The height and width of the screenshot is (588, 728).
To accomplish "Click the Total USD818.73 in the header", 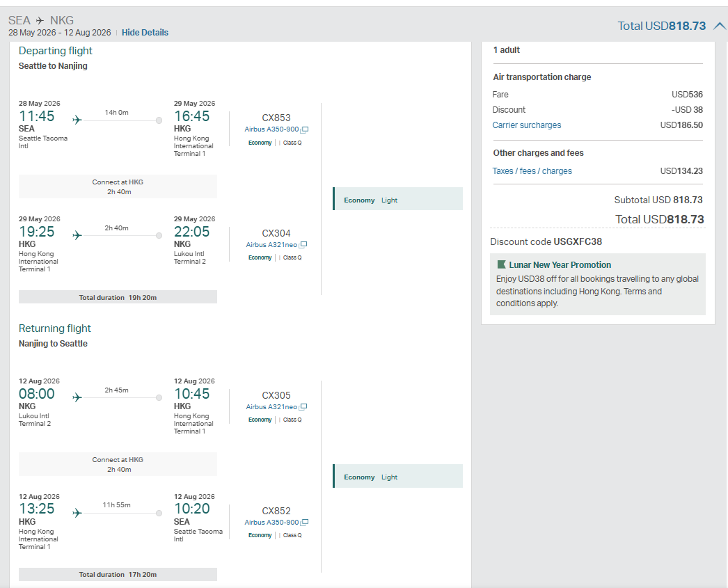I will coord(661,26).
